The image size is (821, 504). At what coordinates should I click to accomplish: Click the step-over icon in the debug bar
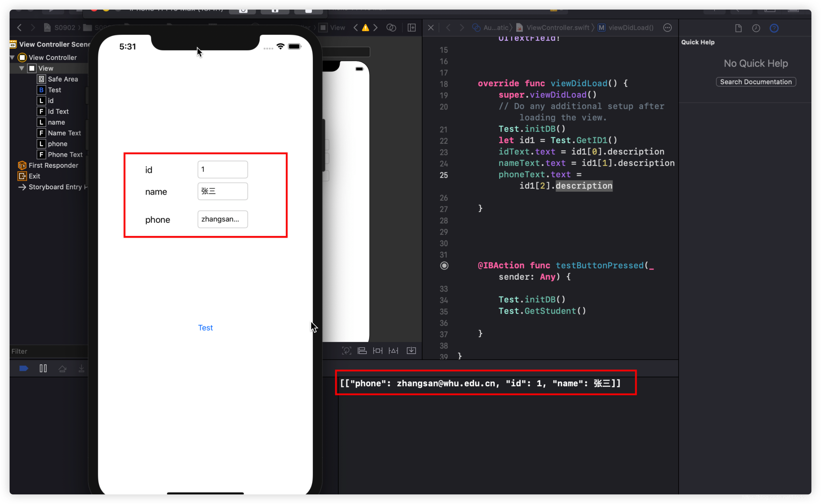point(63,368)
